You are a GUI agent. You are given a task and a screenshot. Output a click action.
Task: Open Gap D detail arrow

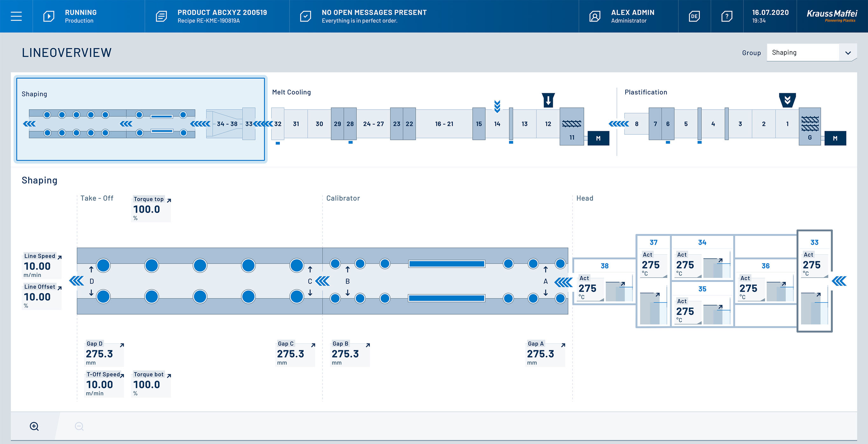click(x=122, y=345)
